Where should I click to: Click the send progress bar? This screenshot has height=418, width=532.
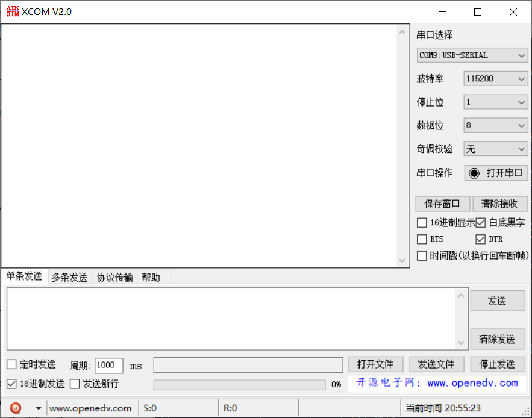[x=239, y=384]
